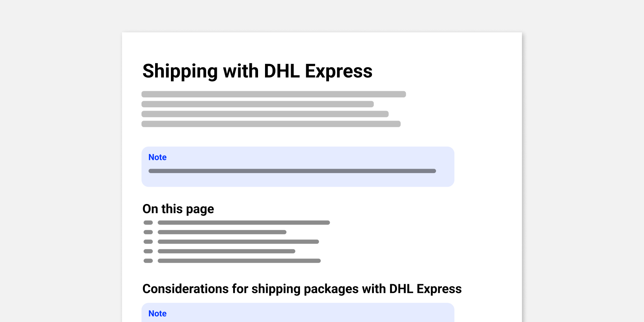
Task: Open the second link in On this page list
Action: click(222, 232)
